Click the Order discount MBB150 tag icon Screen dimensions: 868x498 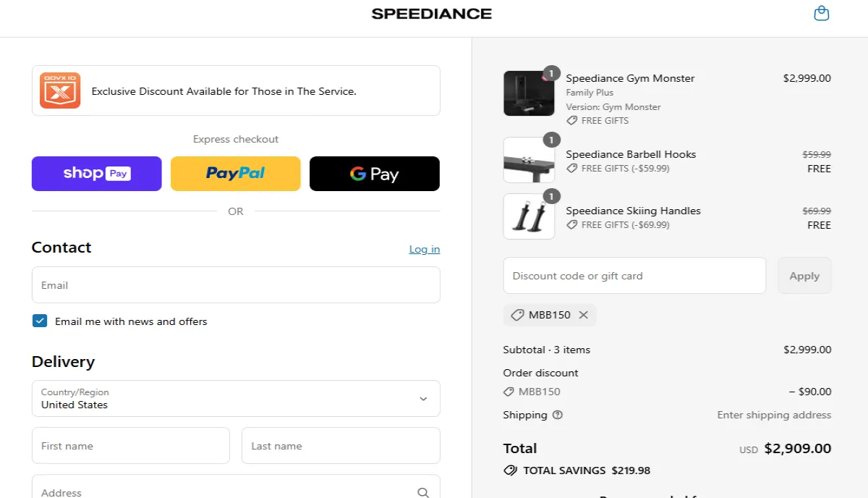click(x=509, y=392)
